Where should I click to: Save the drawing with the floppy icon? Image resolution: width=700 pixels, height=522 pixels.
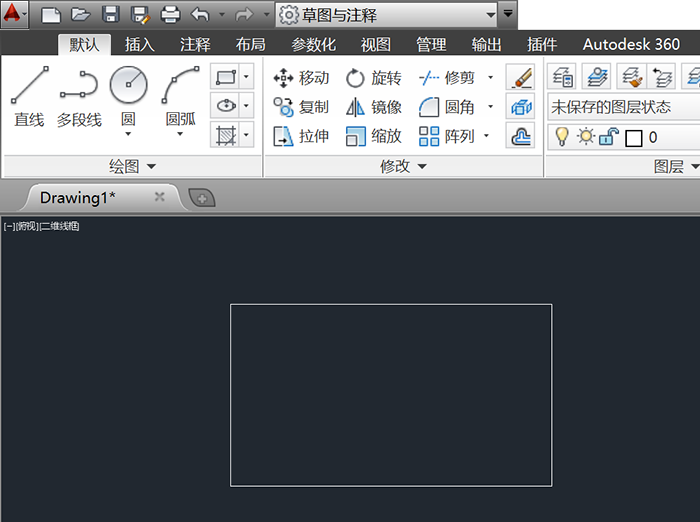(x=111, y=15)
